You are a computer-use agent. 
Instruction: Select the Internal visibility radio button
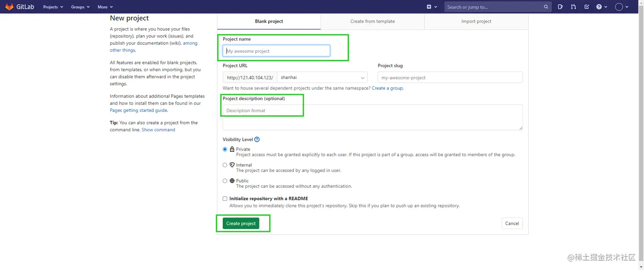point(225,165)
